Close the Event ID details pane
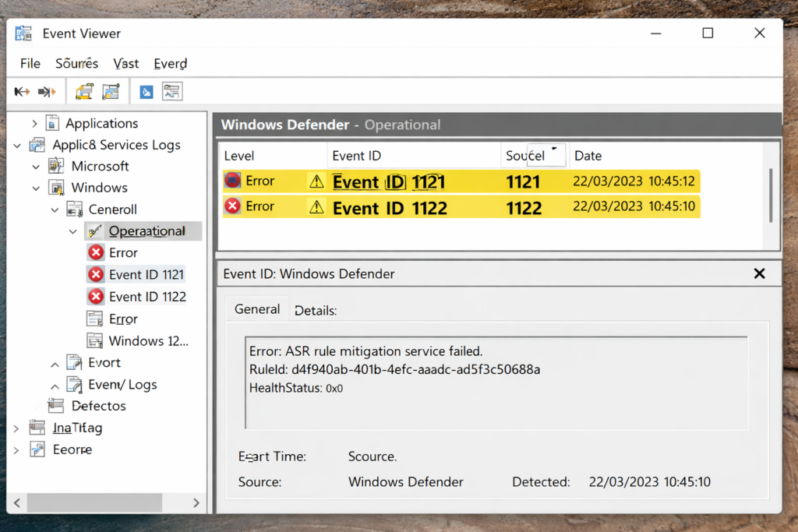The height and width of the screenshot is (532, 798). tap(760, 273)
